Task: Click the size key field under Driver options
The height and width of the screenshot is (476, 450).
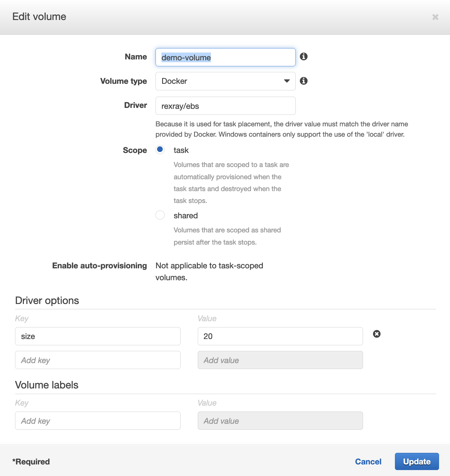Action: pos(98,336)
